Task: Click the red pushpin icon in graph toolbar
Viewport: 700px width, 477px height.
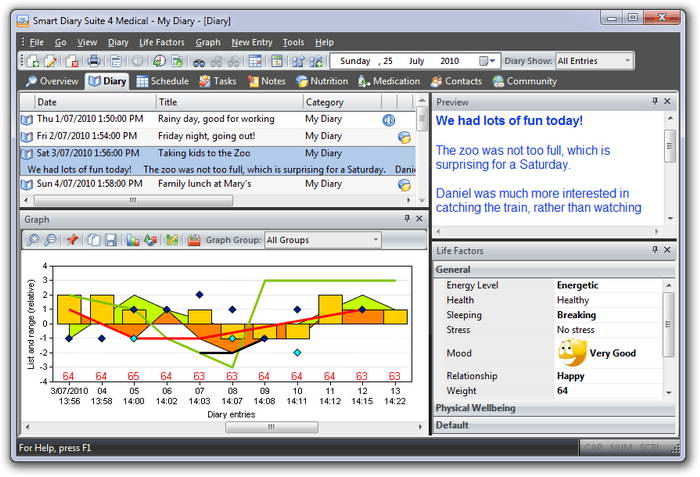Action: [x=72, y=240]
